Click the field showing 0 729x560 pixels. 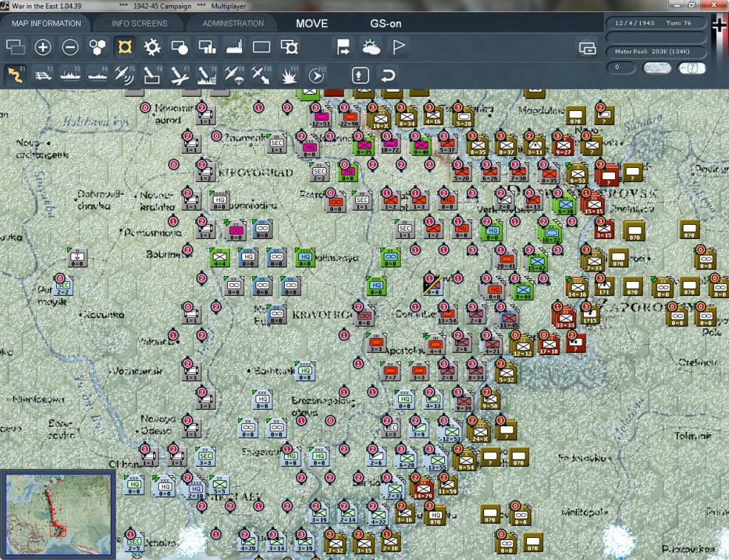pyautogui.click(x=621, y=68)
